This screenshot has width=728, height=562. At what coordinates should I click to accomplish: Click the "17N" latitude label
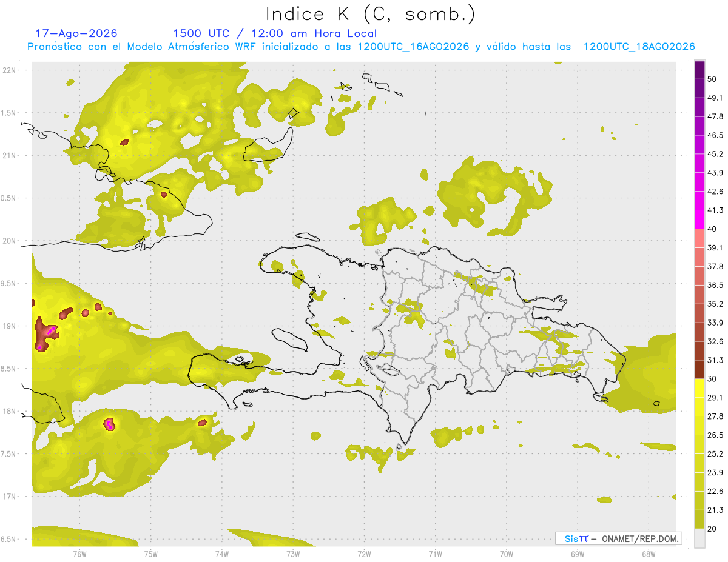(x=10, y=497)
